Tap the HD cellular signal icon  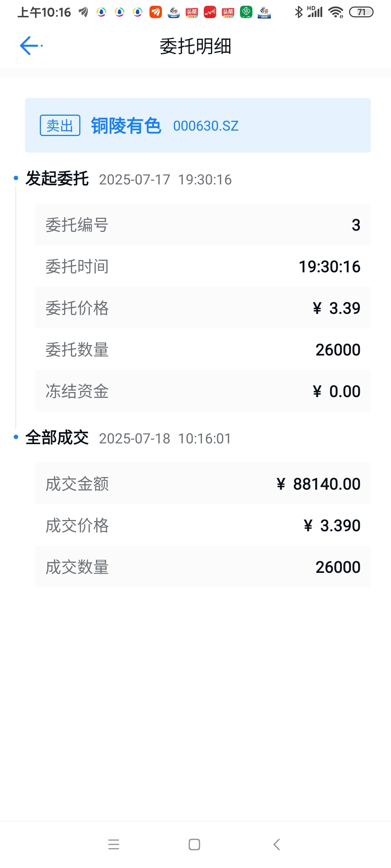315,12
